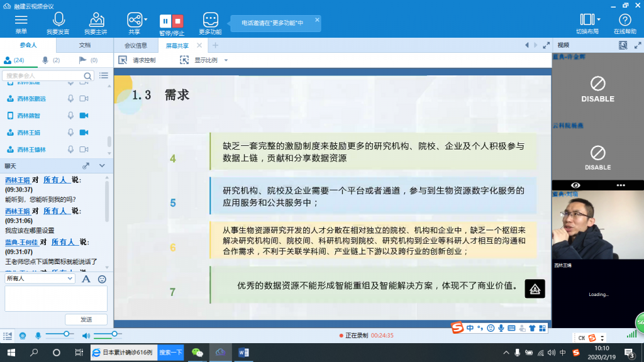Viewport: 644px width, 362px height.
Task: Toggle camera for participant 西林王娟
Action: (84, 133)
